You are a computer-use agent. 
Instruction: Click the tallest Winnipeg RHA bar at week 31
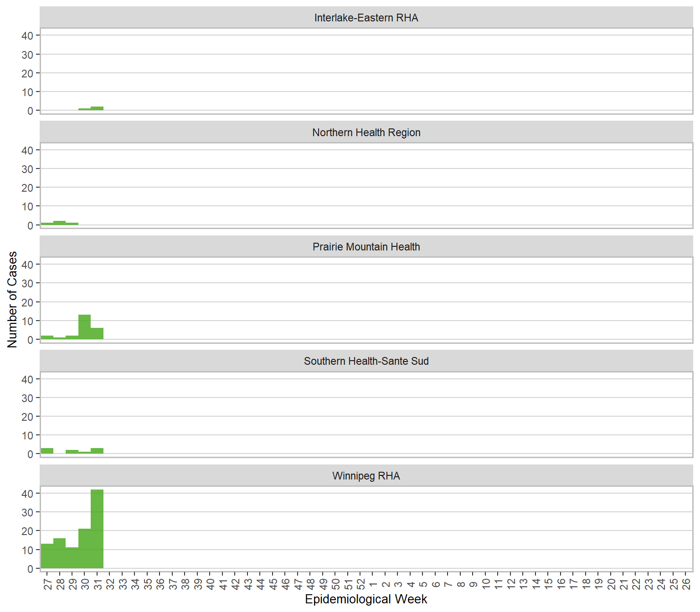pos(97,529)
